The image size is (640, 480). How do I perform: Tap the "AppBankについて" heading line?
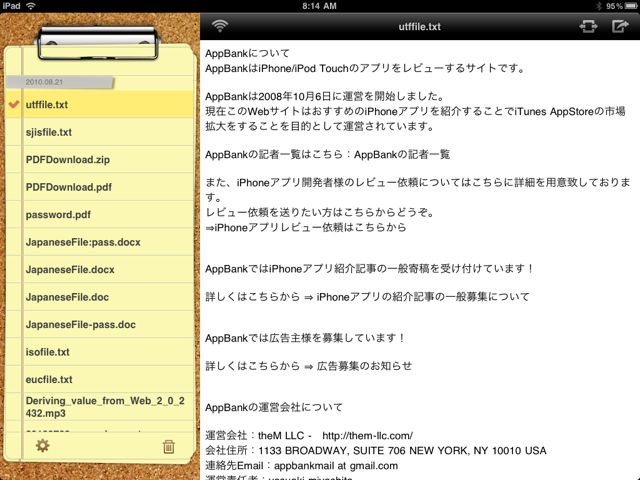247,53
